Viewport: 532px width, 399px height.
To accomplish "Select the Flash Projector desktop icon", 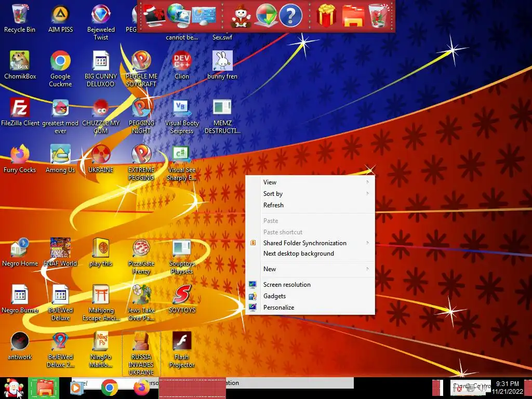I will (x=182, y=350).
